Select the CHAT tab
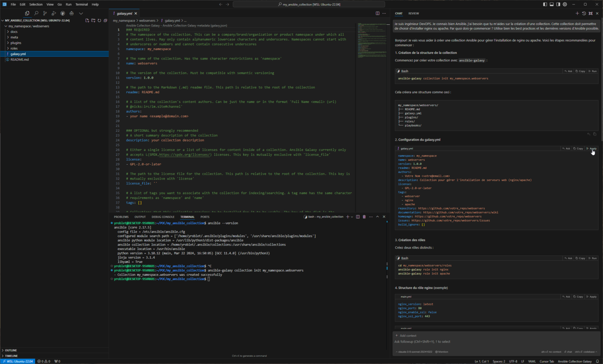The height and width of the screenshot is (364, 603). (x=399, y=13)
